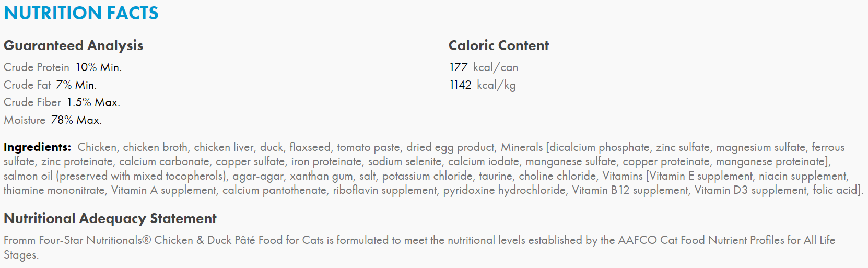Click the text 'Fromm Four-Star Nutritionals®'
This screenshot has height=268, width=868.
[77, 240]
